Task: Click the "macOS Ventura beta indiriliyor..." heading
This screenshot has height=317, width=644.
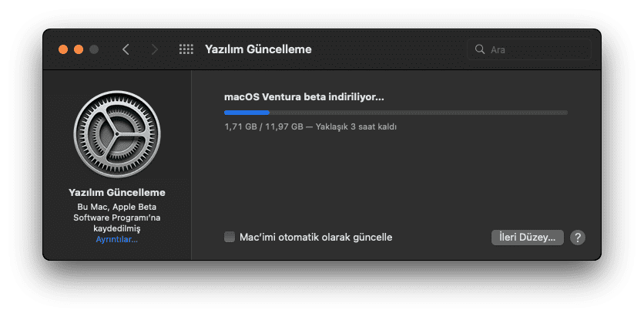Action: coord(304,97)
